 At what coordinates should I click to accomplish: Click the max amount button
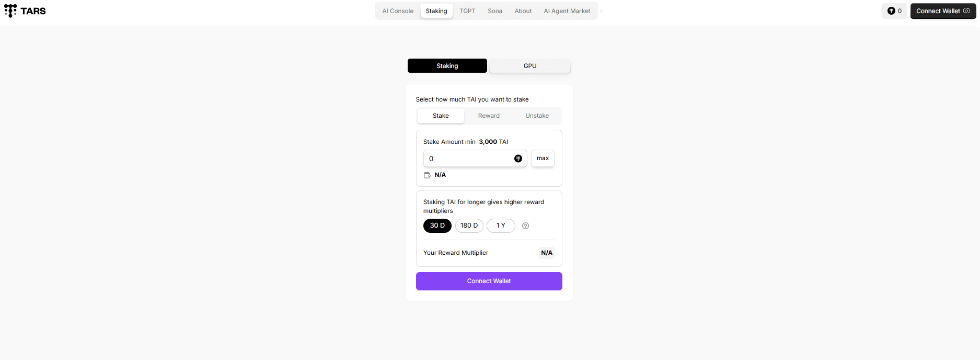coord(543,159)
